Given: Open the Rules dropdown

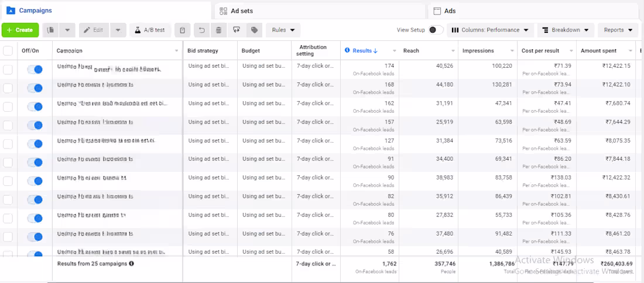Looking at the screenshot, I should (x=283, y=30).
